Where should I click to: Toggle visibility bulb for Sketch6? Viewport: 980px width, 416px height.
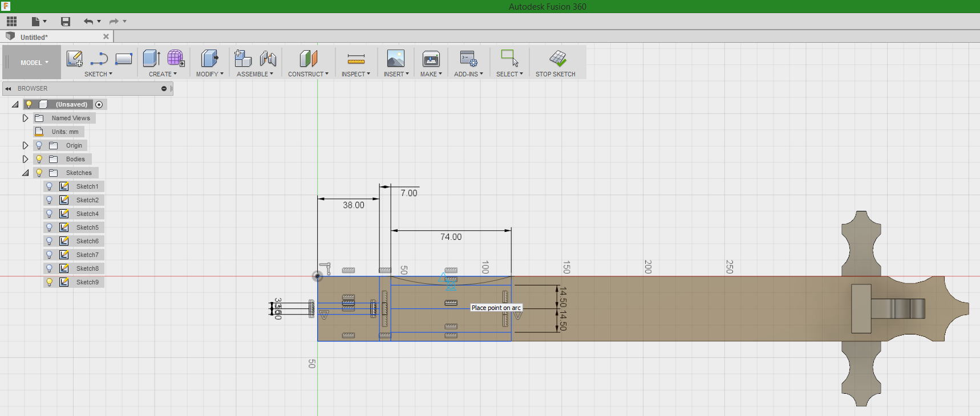[49, 241]
